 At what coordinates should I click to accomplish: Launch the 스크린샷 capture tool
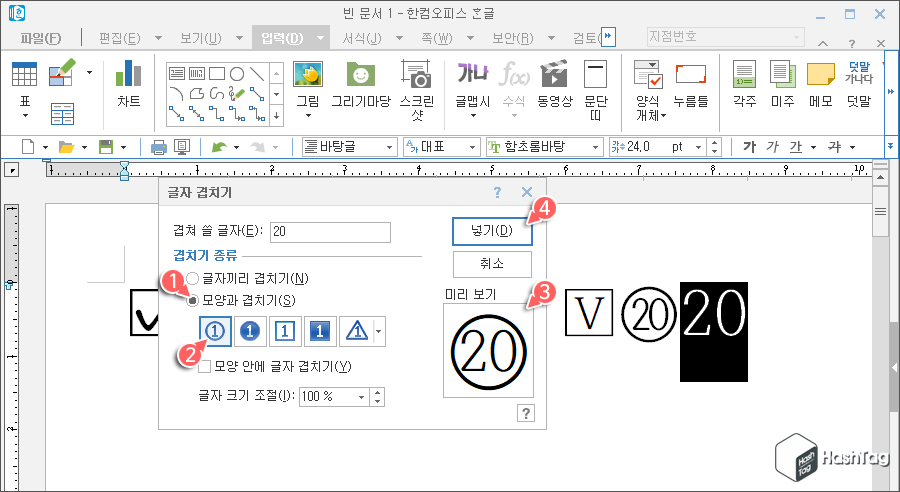click(417, 90)
